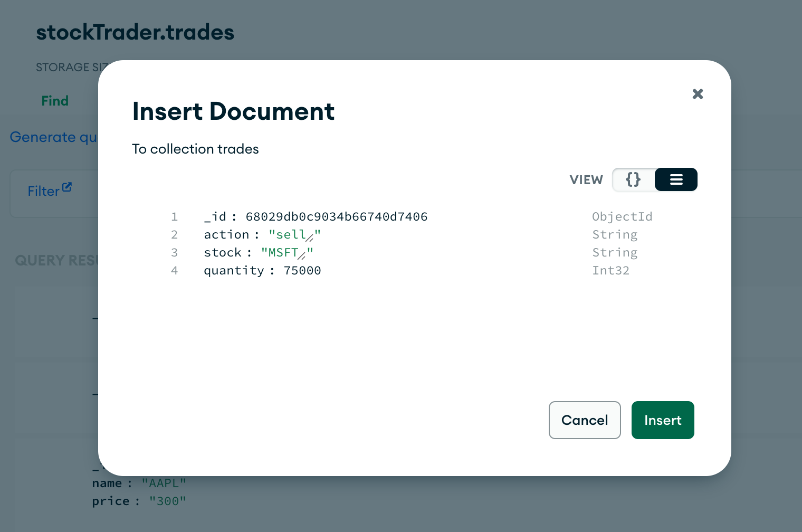Screen dimensions: 802x532
Task: Click the Insert button
Action: [663, 420]
